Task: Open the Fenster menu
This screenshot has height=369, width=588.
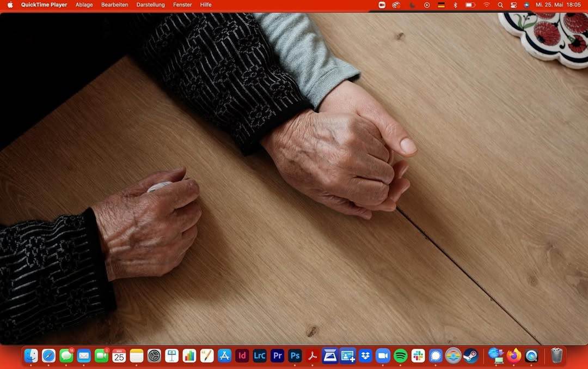Action: pos(182,5)
